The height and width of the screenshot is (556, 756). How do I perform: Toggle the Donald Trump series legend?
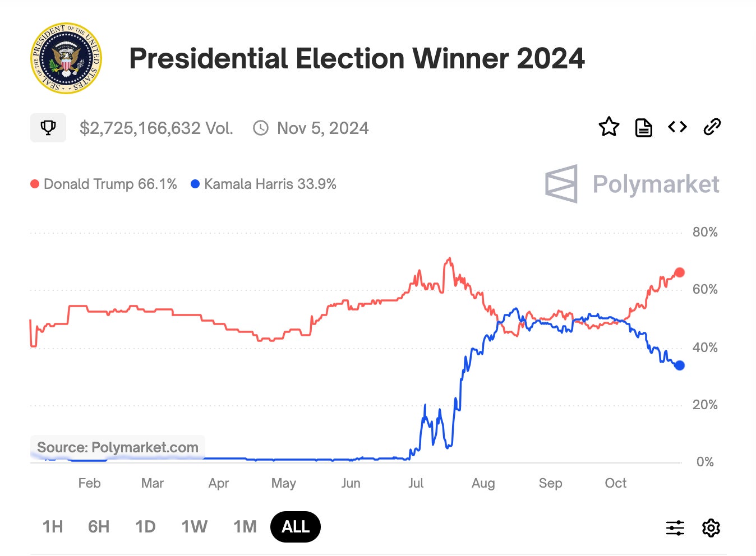(104, 183)
